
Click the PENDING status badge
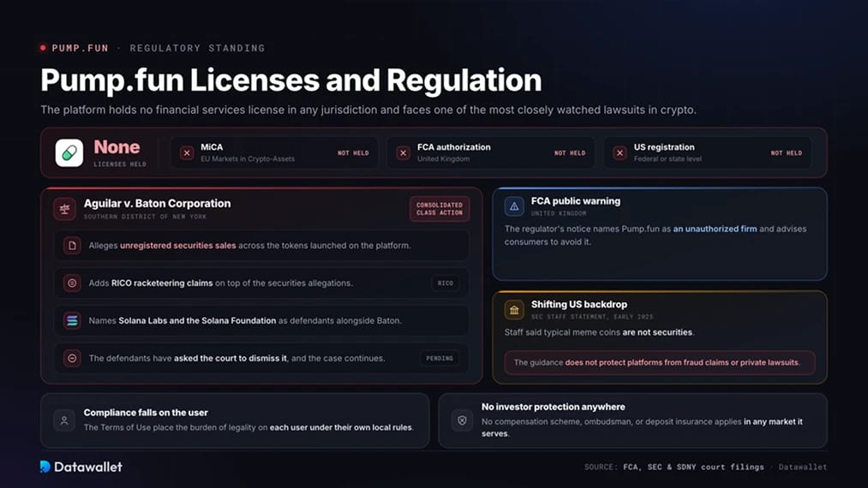click(x=440, y=358)
